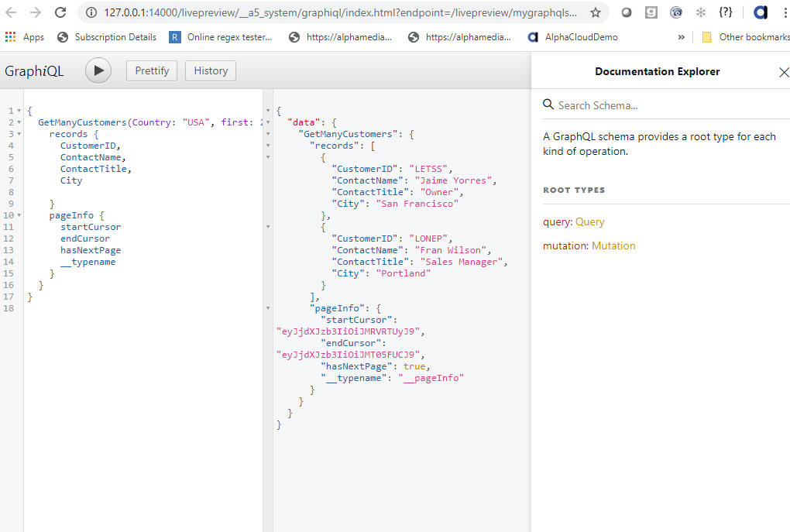790x532 pixels.
Task: Run the GraphiQL query with play button
Action: point(98,70)
